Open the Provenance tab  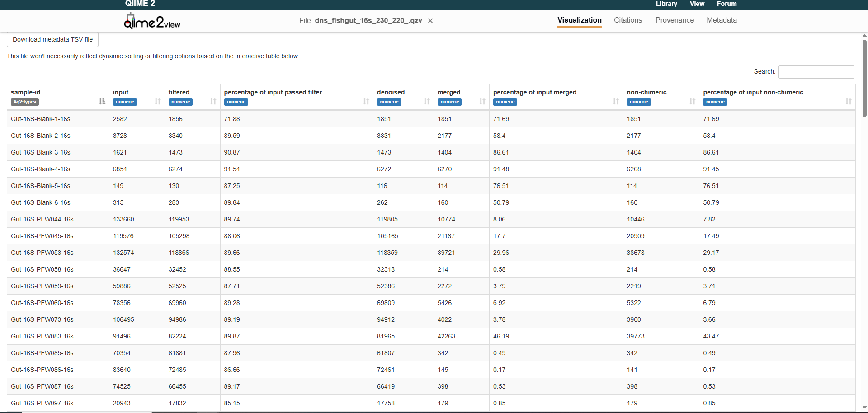pos(674,20)
